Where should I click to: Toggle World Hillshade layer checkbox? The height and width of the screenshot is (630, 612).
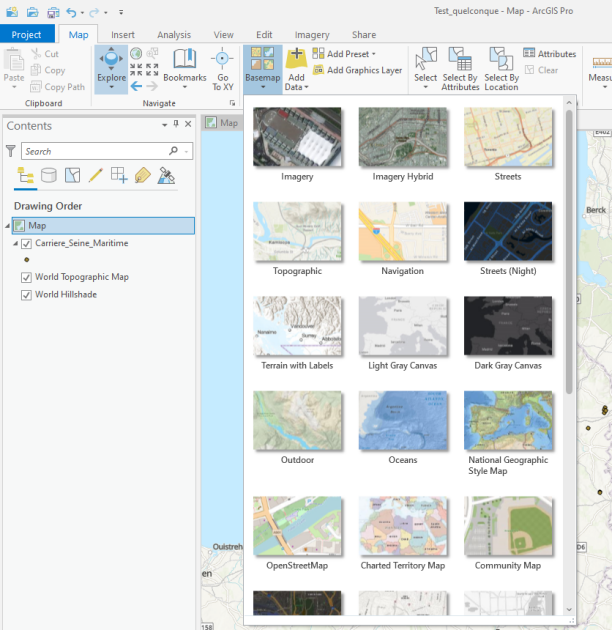(27, 295)
